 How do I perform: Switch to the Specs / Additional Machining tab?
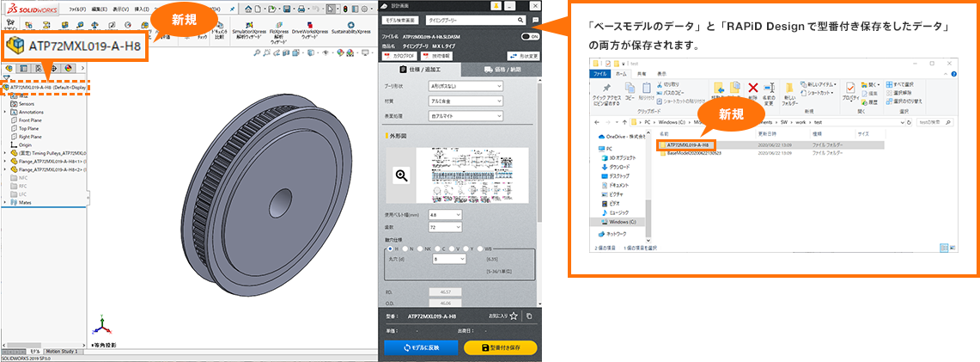coord(421,69)
